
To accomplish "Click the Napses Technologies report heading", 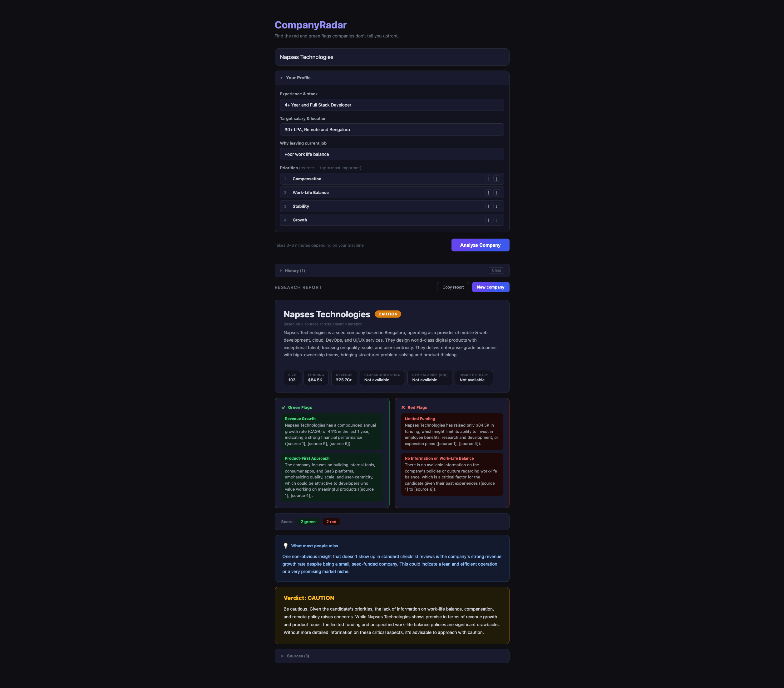I will (x=327, y=315).
